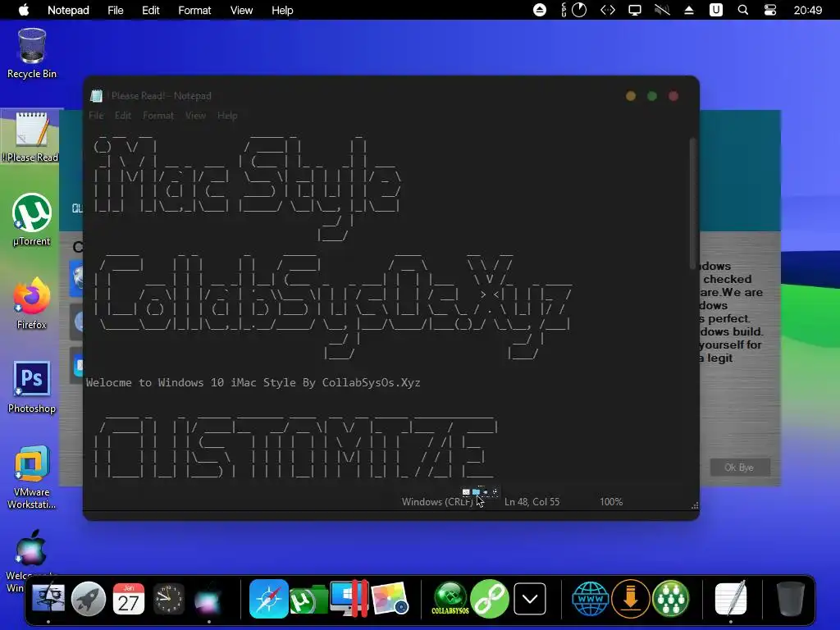Click the orange Notepad window control
Viewport: 840px width, 630px height.
click(631, 96)
